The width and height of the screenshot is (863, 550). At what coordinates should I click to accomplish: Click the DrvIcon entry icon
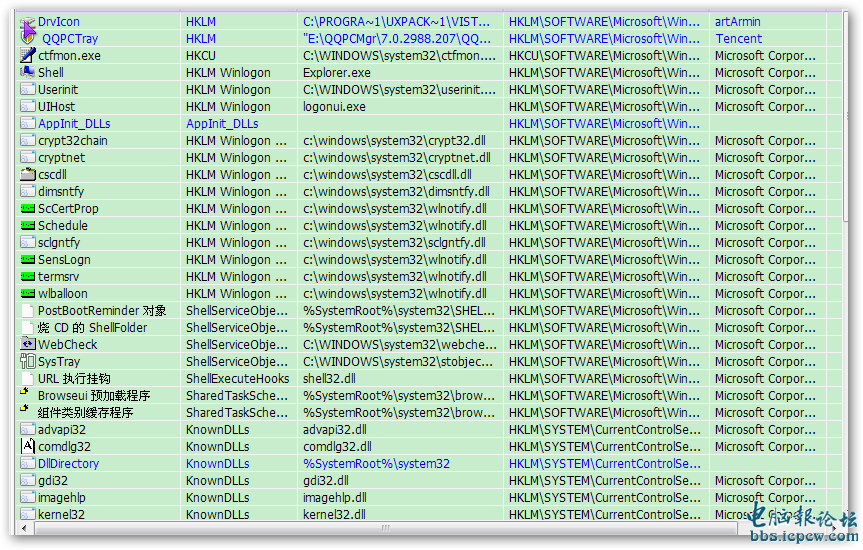coord(28,21)
